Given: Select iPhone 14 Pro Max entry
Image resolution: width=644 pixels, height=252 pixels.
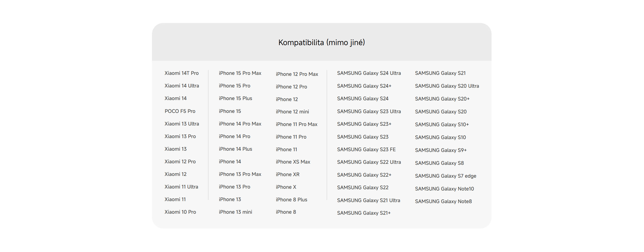Looking at the screenshot, I should 240,124.
